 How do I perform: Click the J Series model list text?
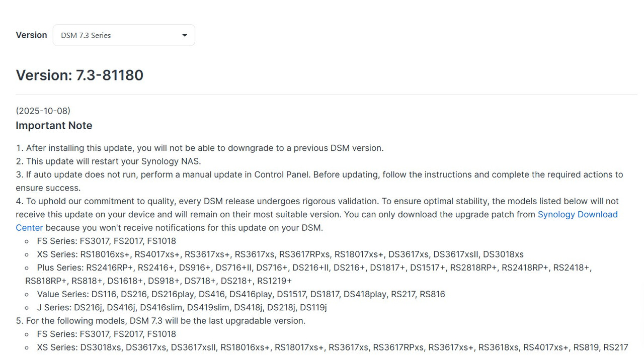[200, 307]
